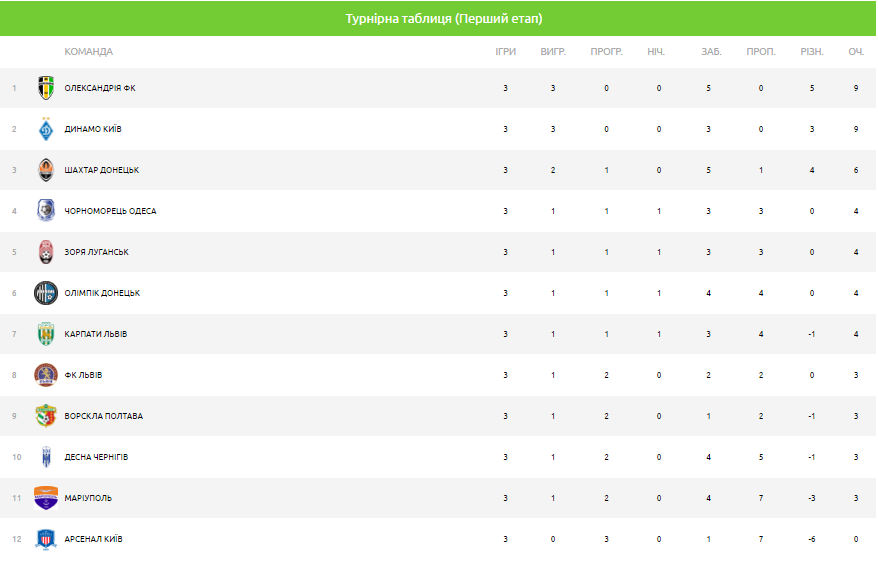
Task: Click the Vorskla Poltava team crest
Action: pyautogui.click(x=46, y=416)
